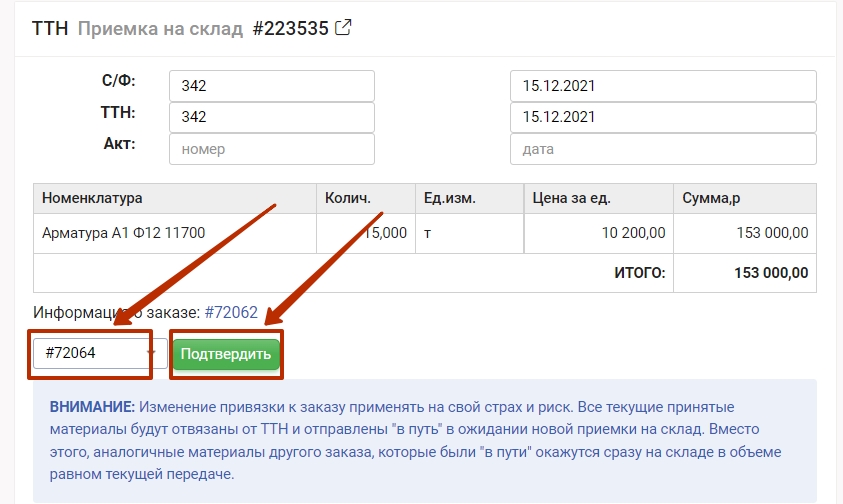Click the Сумма,р column header
The height and width of the screenshot is (504, 843).
tap(711, 198)
